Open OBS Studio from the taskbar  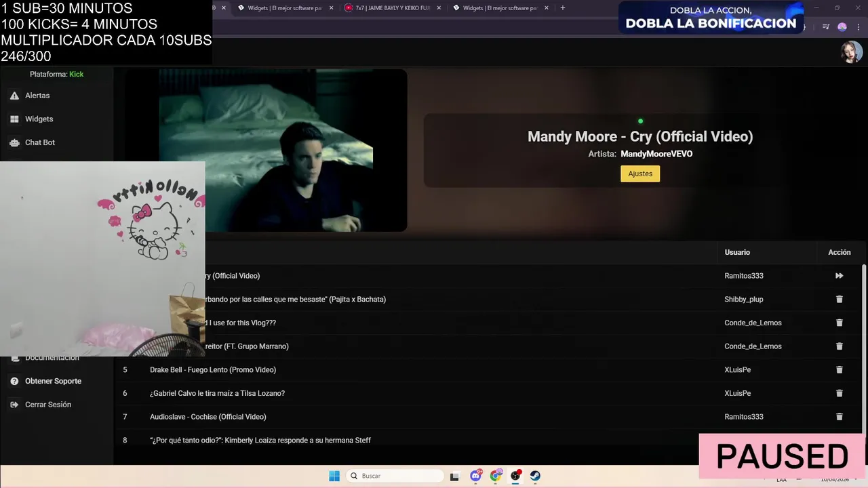coord(515,476)
